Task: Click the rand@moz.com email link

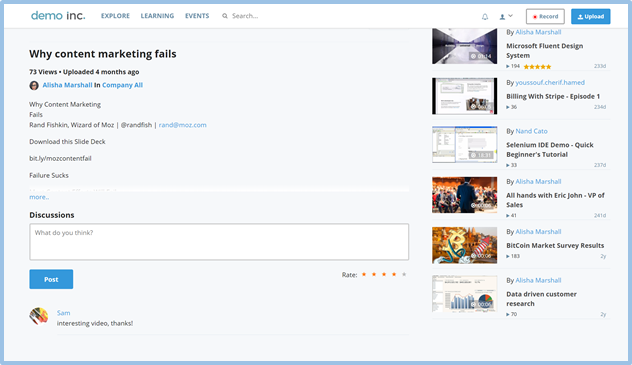Action: coord(183,125)
